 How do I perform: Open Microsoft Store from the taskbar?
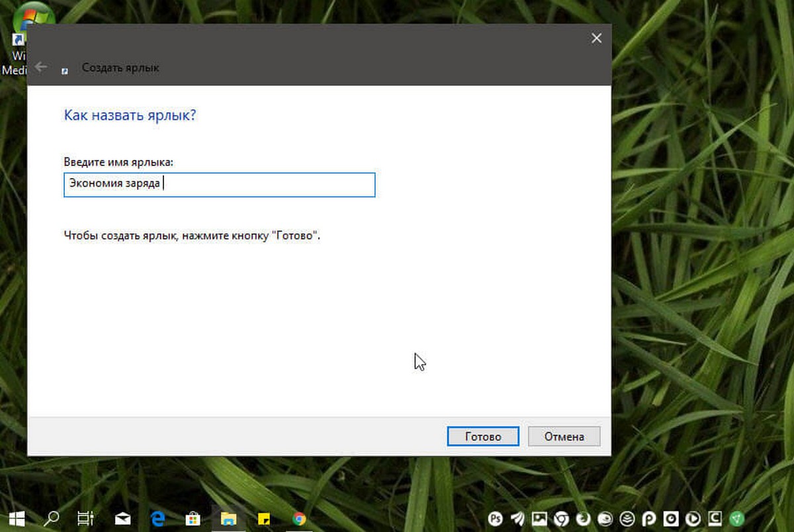pyautogui.click(x=193, y=517)
